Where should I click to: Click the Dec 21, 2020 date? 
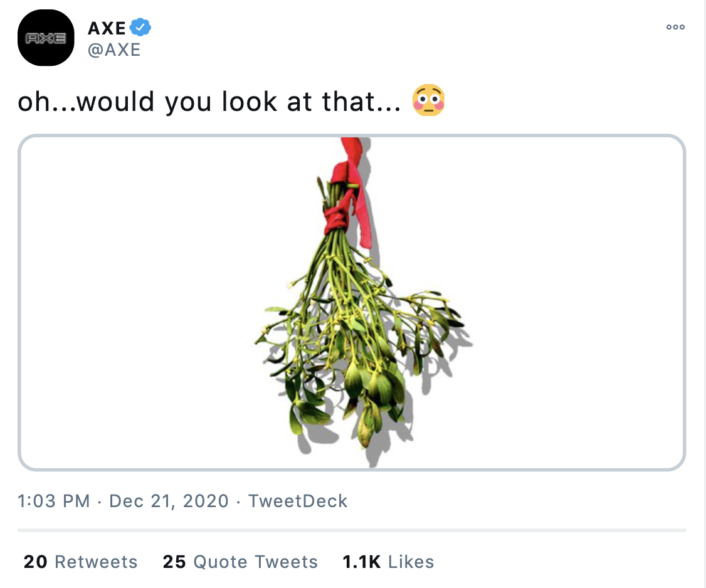(x=169, y=501)
